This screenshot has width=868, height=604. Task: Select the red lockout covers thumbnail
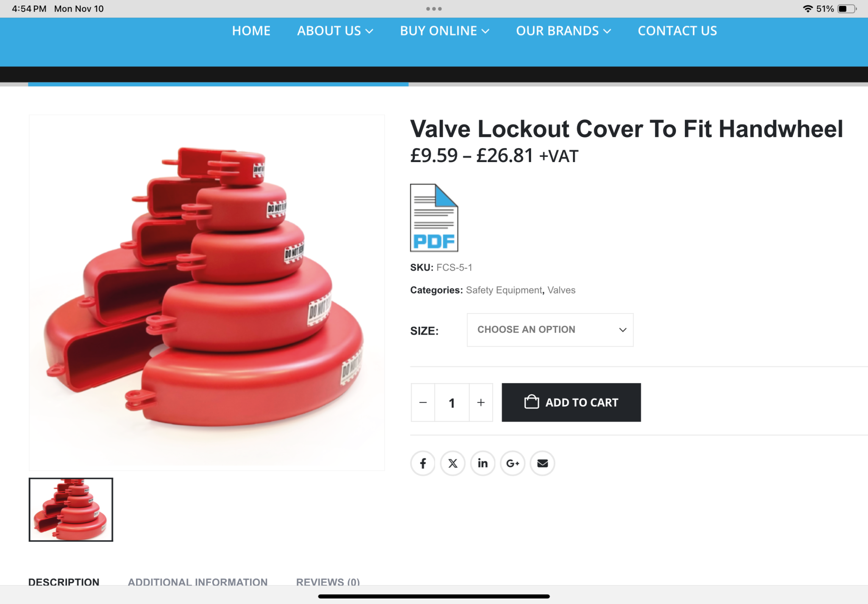[71, 509]
